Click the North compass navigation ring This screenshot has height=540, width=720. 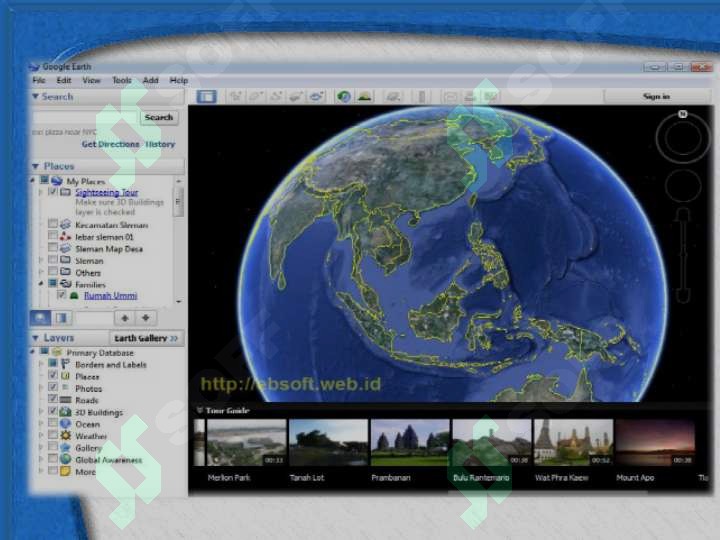click(x=683, y=137)
